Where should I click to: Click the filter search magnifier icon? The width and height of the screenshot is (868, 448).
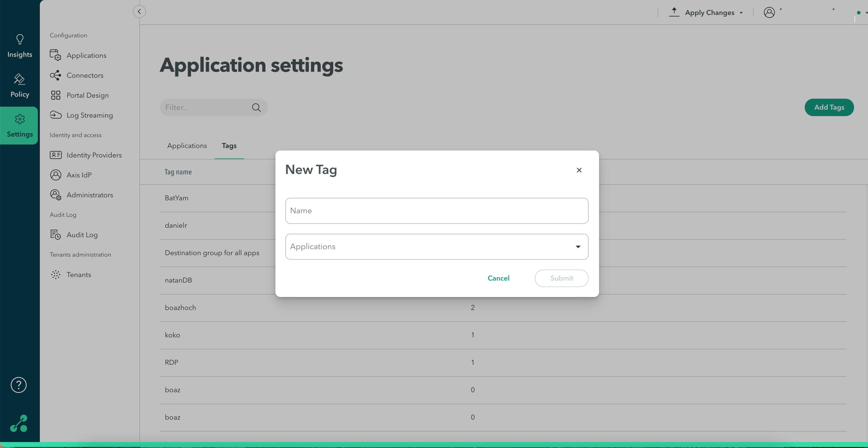(x=256, y=108)
